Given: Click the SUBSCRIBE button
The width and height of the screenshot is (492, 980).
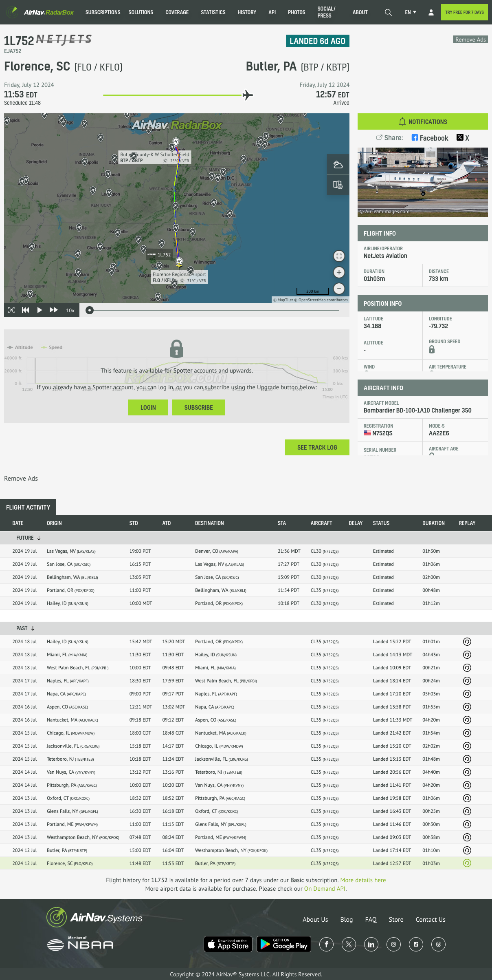Looking at the screenshot, I should [x=199, y=407].
